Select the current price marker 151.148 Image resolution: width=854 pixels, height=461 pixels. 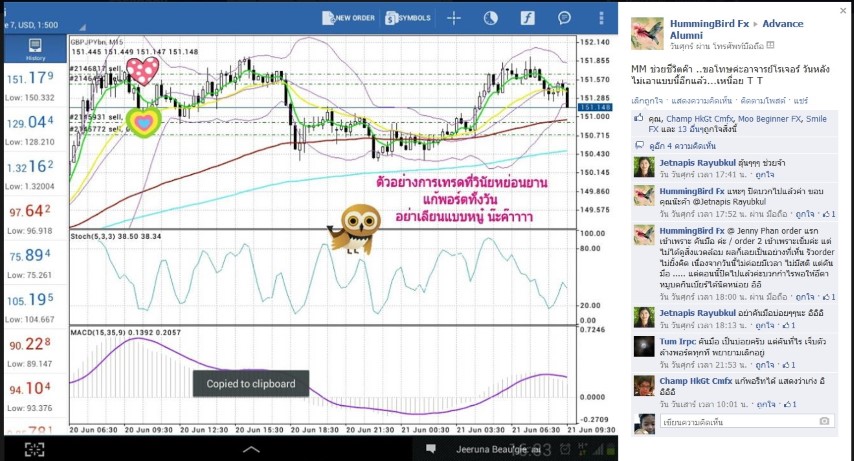(x=595, y=107)
